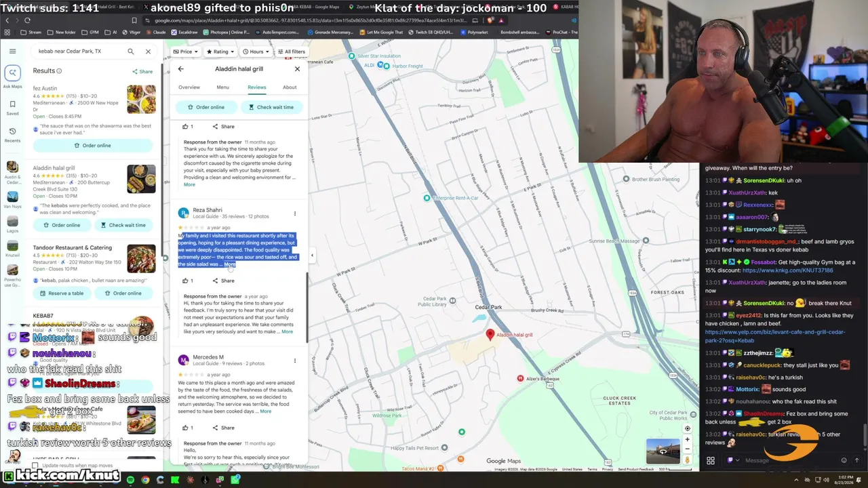Image resolution: width=868 pixels, height=488 pixels.
Task: Open Reza Shahri review options menu
Action: [x=295, y=213]
